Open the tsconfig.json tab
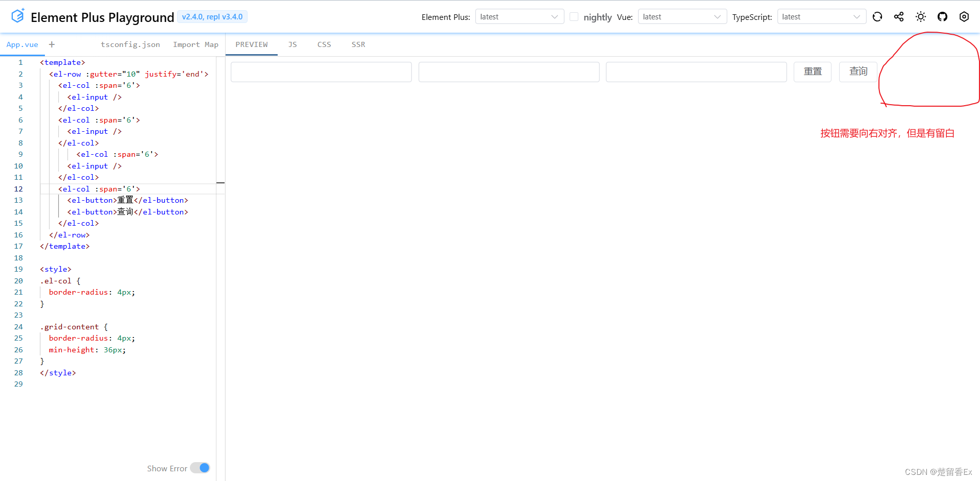980x481 pixels. tap(130, 45)
